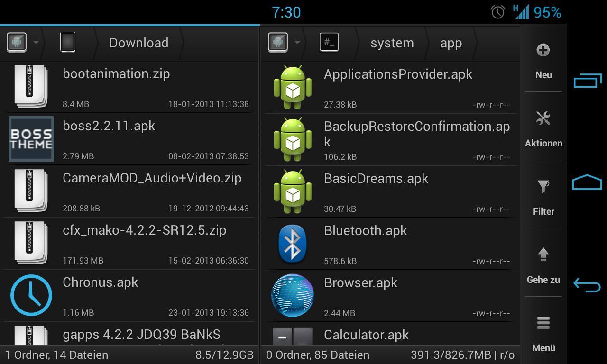Tap Android recent apps button

click(x=588, y=81)
